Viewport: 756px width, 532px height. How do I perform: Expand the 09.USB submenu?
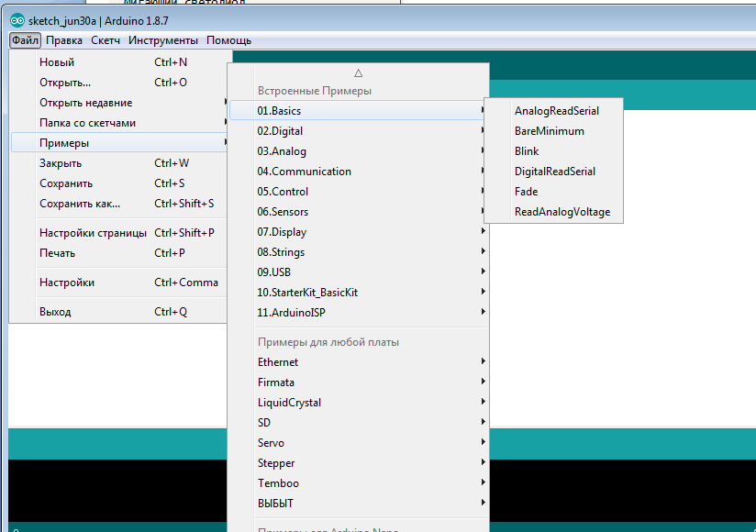click(x=358, y=272)
